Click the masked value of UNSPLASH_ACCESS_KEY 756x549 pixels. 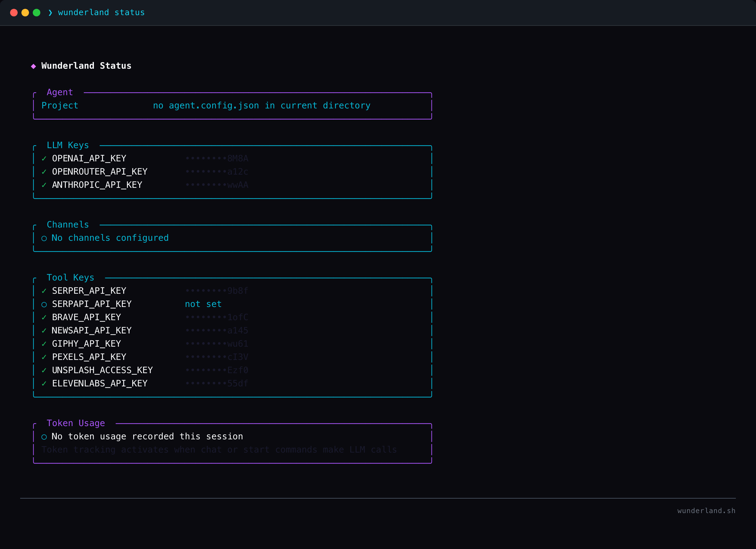point(217,370)
